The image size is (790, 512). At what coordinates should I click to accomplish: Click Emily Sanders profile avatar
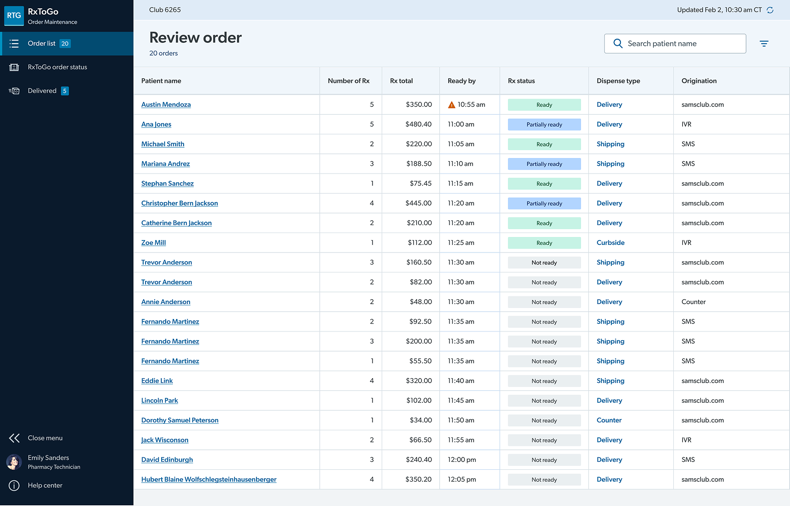pos(14,462)
